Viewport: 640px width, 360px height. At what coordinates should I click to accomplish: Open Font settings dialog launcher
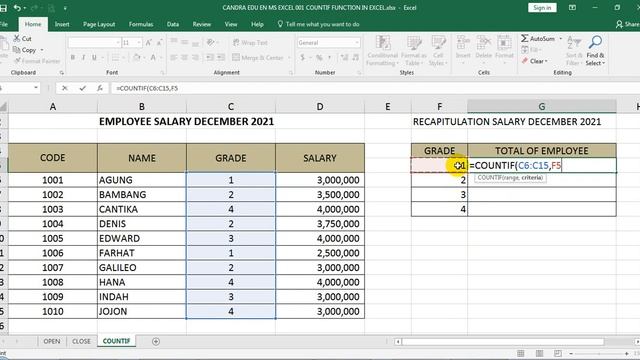click(162, 73)
